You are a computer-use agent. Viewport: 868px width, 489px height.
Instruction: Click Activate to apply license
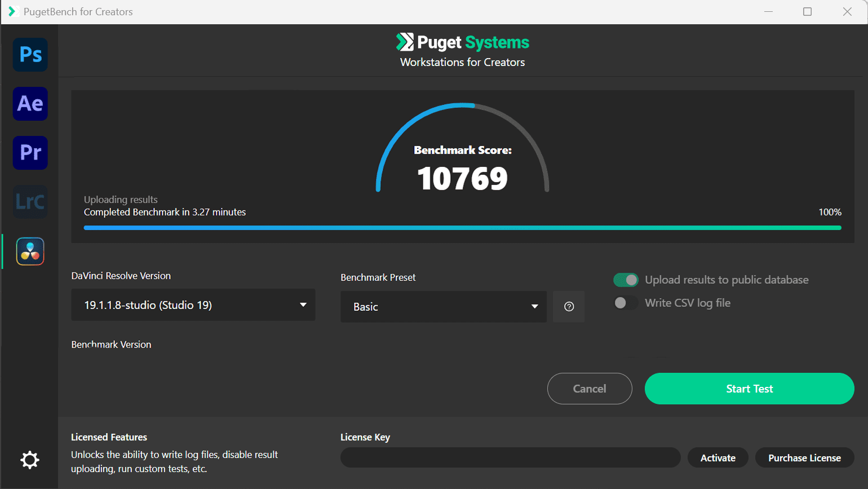[718, 458]
